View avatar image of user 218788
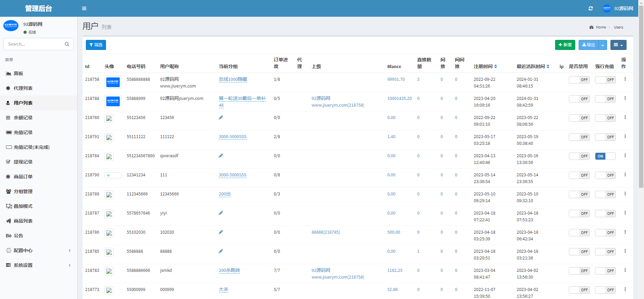The image size is (644, 299). (x=113, y=101)
